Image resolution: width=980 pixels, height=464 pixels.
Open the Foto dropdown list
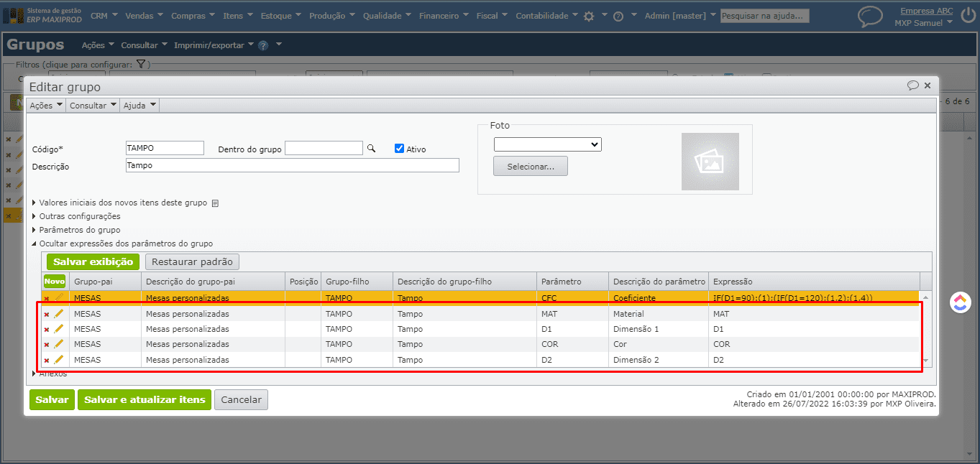tap(547, 144)
